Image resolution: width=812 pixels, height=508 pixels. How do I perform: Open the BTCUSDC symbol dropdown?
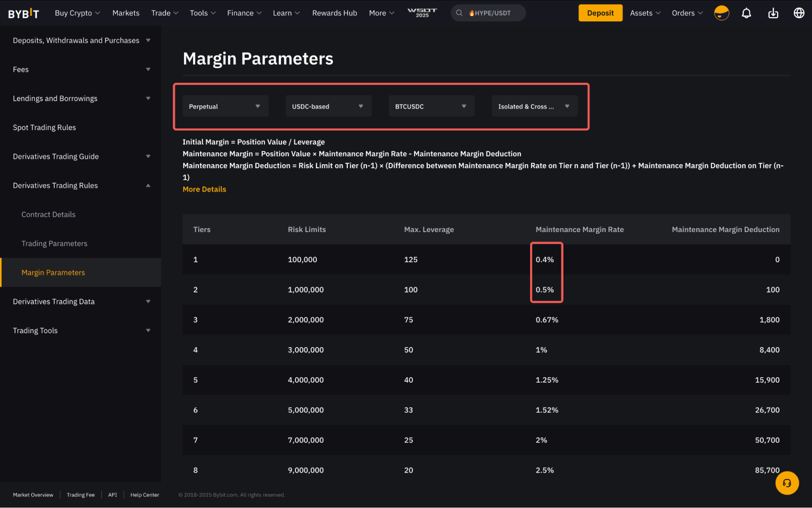[431, 106]
